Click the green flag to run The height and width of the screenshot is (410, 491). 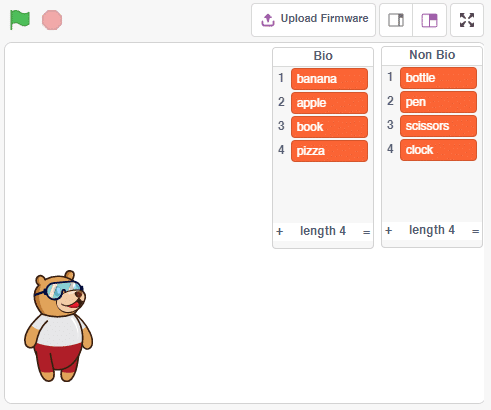(20, 20)
